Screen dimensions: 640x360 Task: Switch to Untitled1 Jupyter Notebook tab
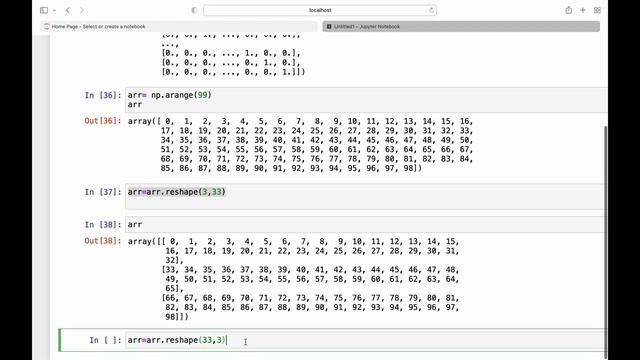click(461, 27)
